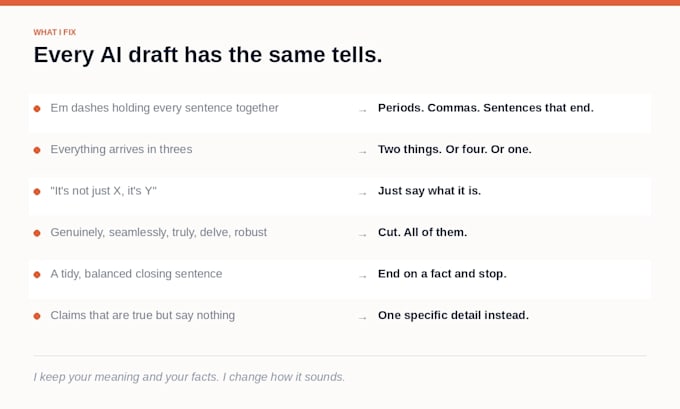Screen dimensions: 680x409
Task: Click the arrow before One specific detail instead
Action: click(363, 318)
